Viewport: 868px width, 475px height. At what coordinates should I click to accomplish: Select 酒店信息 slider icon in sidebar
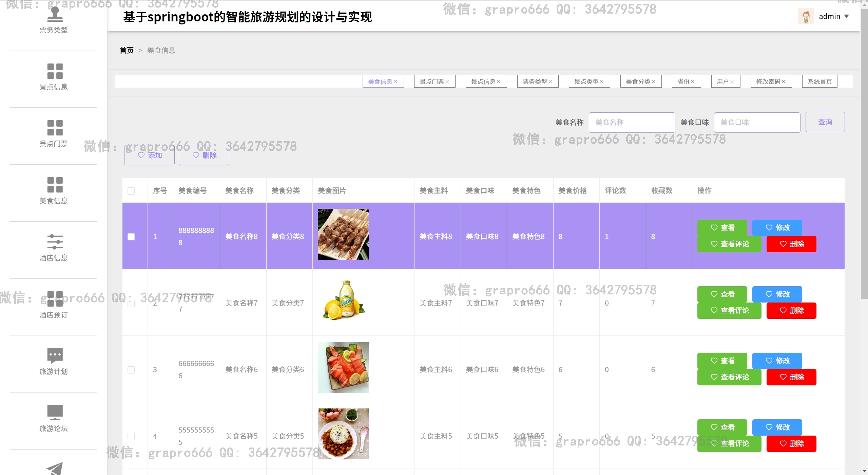[55, 242]
